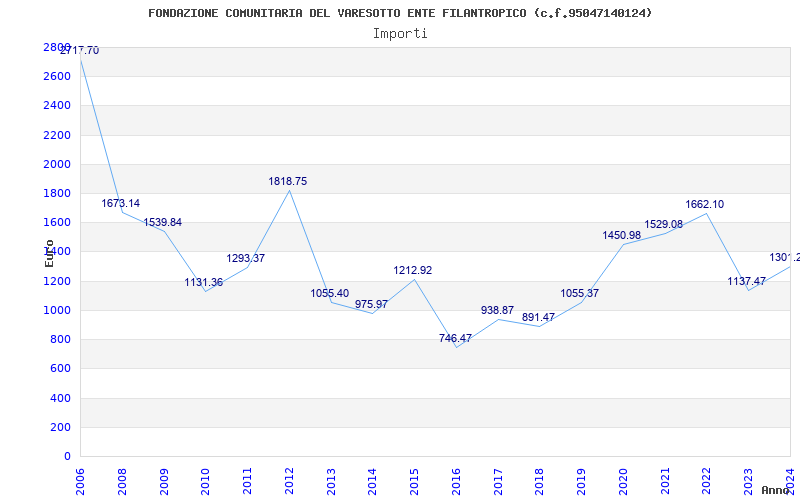Click the Anno axis label
Screen dimensions: 800x500
click(x=775, y=490)
